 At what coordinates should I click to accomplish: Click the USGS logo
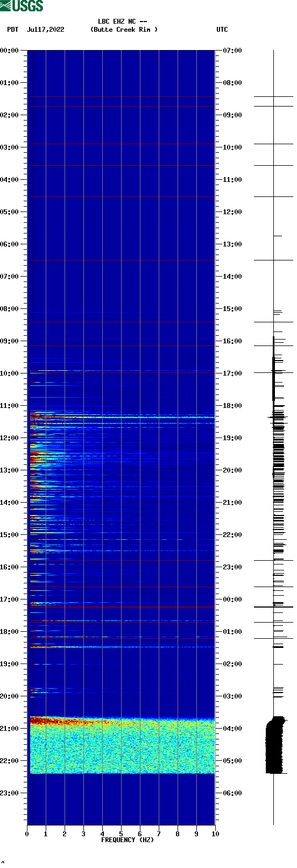point(22,6)
